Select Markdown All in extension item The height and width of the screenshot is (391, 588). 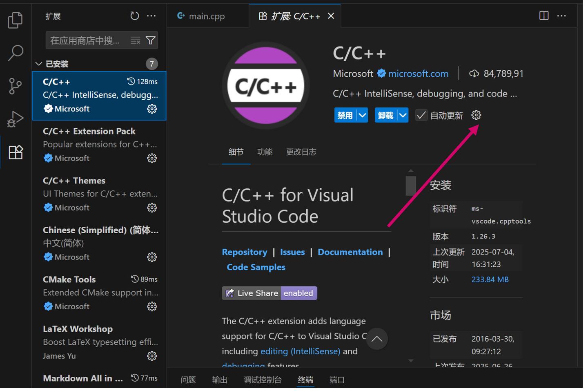coord(99,378)
